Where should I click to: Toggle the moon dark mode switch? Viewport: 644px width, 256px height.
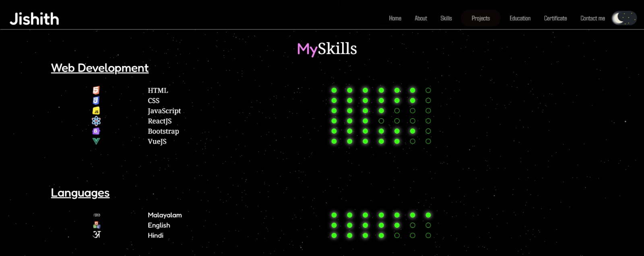click(624, 18)
